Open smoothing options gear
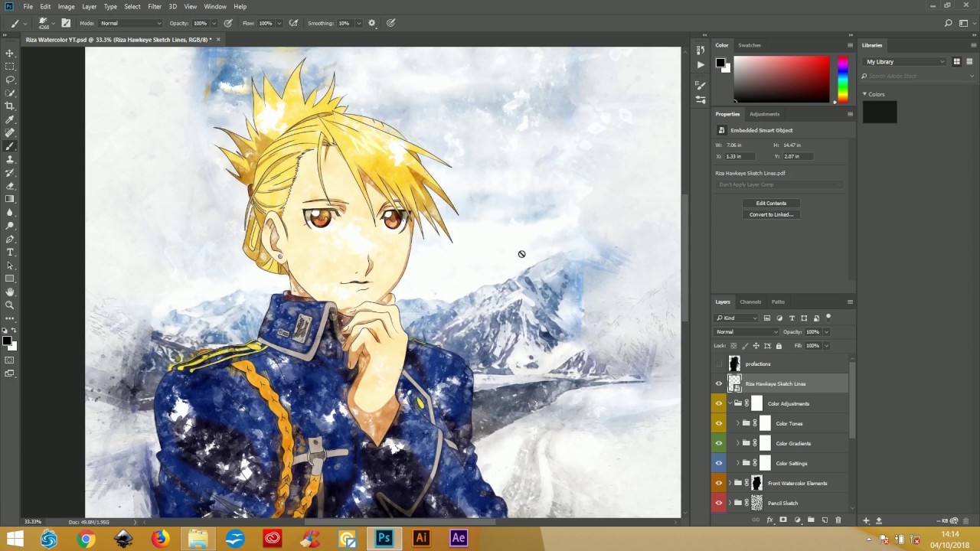 pyautogui.click(x=372, y=23)
